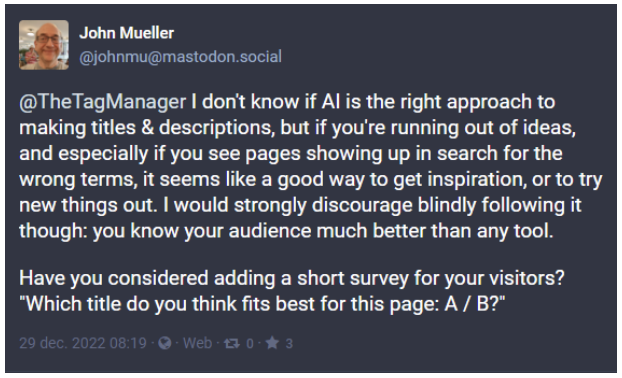The width and height of the screenshot is (622, 378).
Task: Click the globe public visibility icon
Action: pyautogui.click(x=165, y=343)
